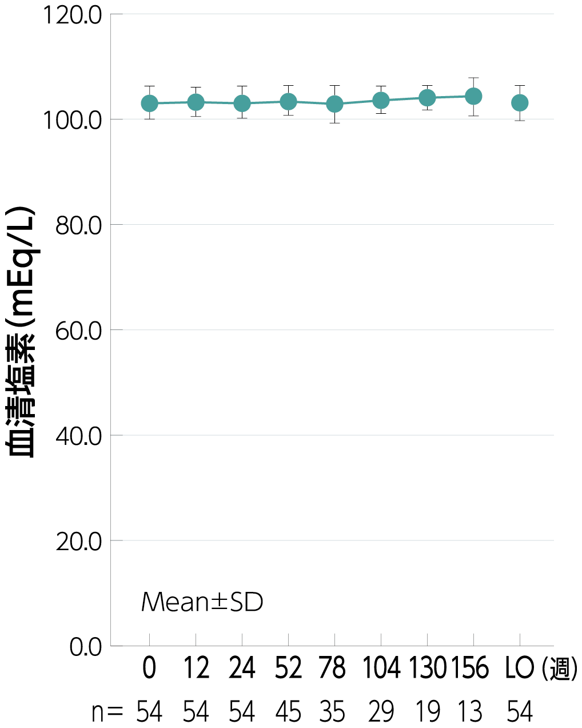Image resolution: width=582 pixels, height=728 pixels.
Task: Select the data point at week 78
Action: [334, 104]
